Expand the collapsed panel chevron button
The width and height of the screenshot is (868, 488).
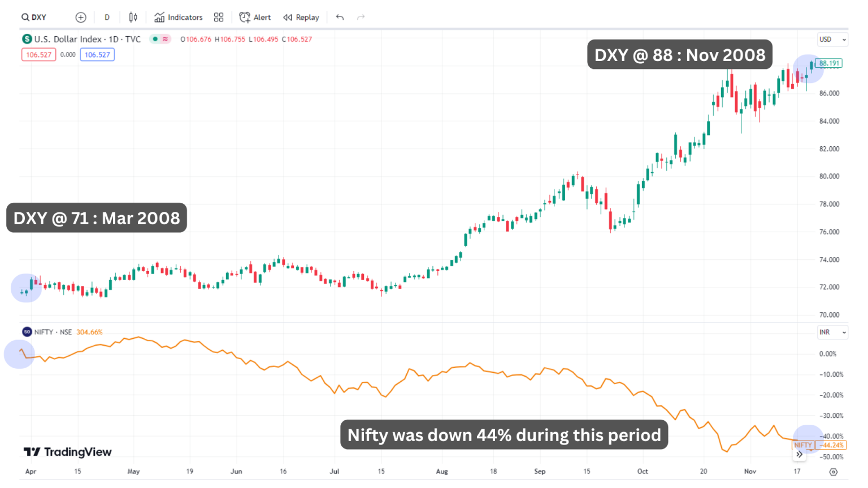coord(800,454)
